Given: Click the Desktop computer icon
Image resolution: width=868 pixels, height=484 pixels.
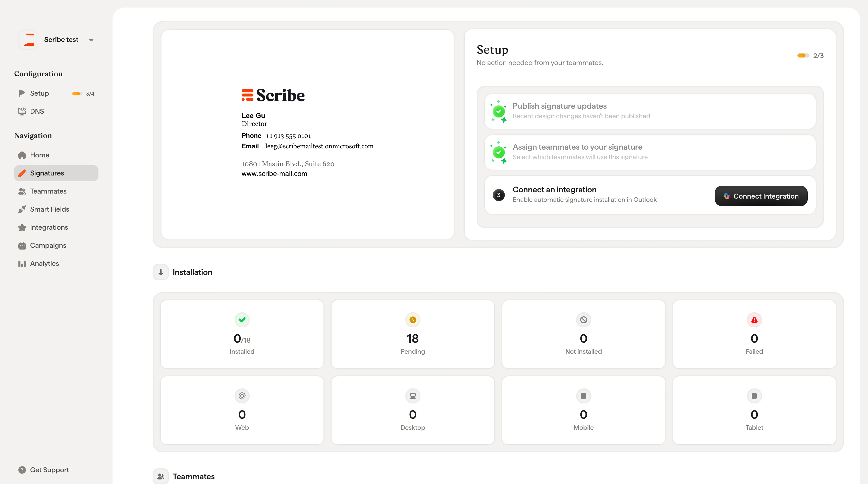Looking at the screenshot, I should coord(412,396).
